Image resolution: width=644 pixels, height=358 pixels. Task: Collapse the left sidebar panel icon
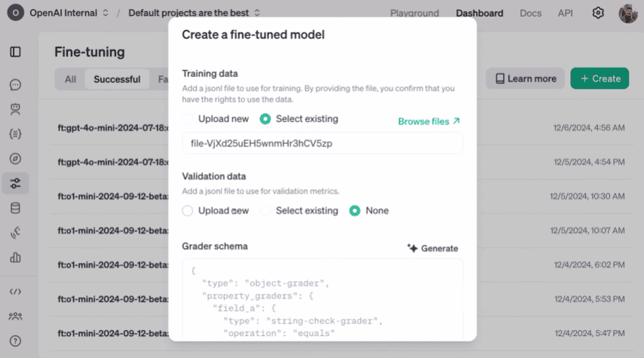click(15, 52)
